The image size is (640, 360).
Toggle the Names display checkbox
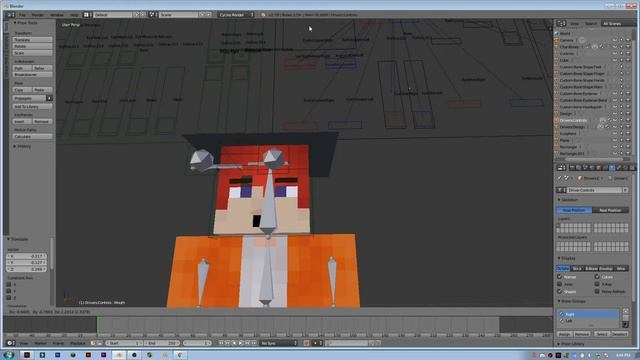560,276
